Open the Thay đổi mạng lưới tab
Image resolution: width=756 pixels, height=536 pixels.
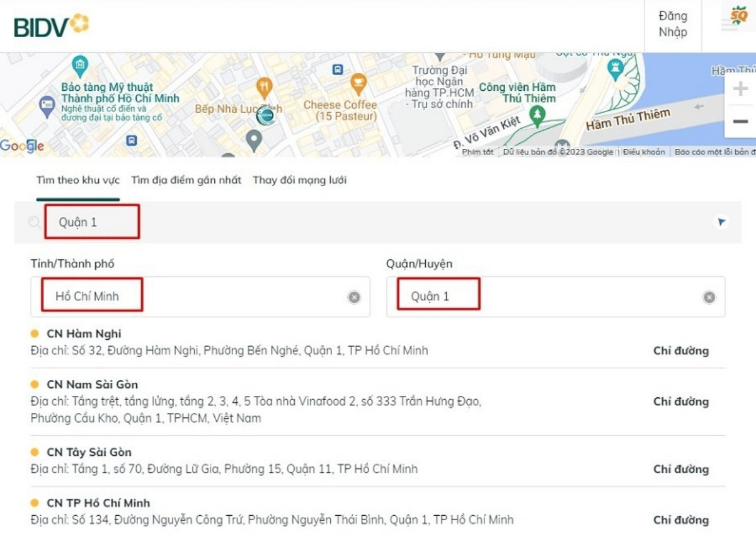tap(299, 180)
